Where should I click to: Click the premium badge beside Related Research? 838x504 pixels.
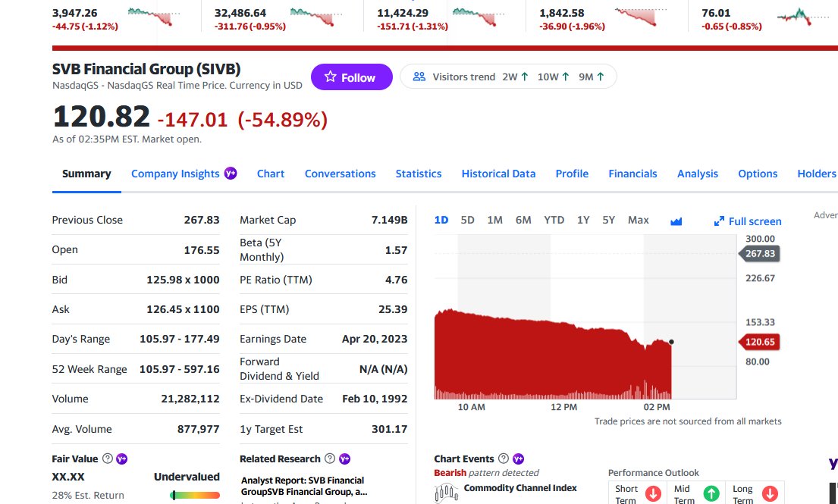pos(345,459)
